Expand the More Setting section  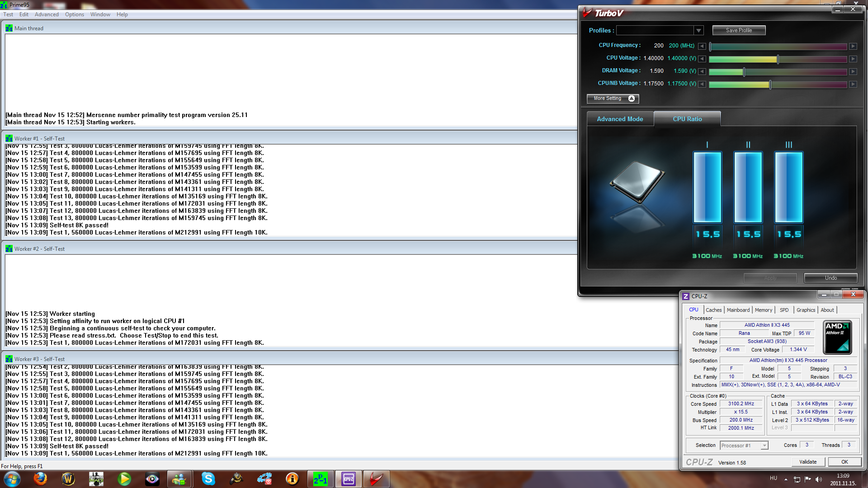pos(613,99)
